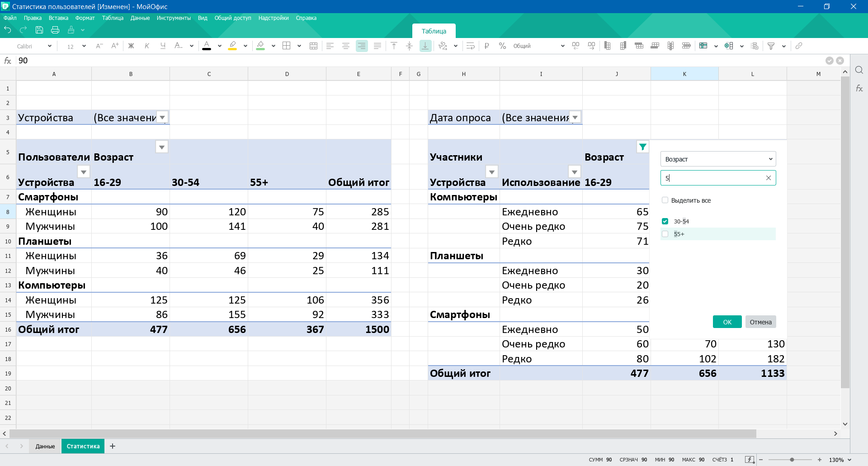868x466 pixels.
Task: Click the percent format icon
Action: coord(502,46)
